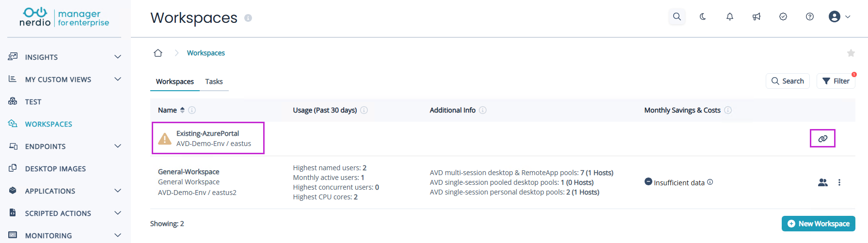Open announcements megaphone icon

pyautogui.click(x=756, y=16)
